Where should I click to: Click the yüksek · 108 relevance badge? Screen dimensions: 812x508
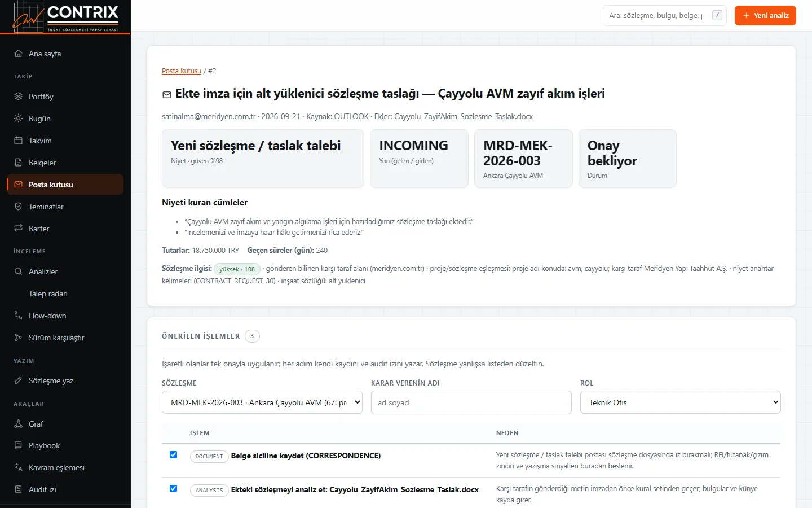point(237,269)
